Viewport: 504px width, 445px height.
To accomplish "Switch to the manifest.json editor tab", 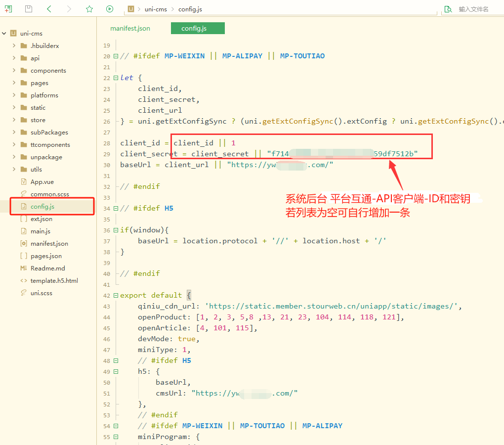I will [x=130, y=29].
